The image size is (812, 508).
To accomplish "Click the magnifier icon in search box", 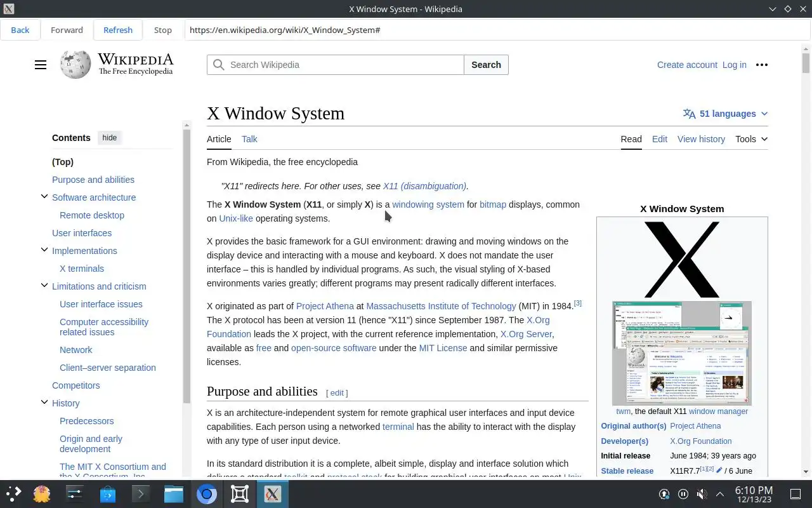I will pos(218,65).
